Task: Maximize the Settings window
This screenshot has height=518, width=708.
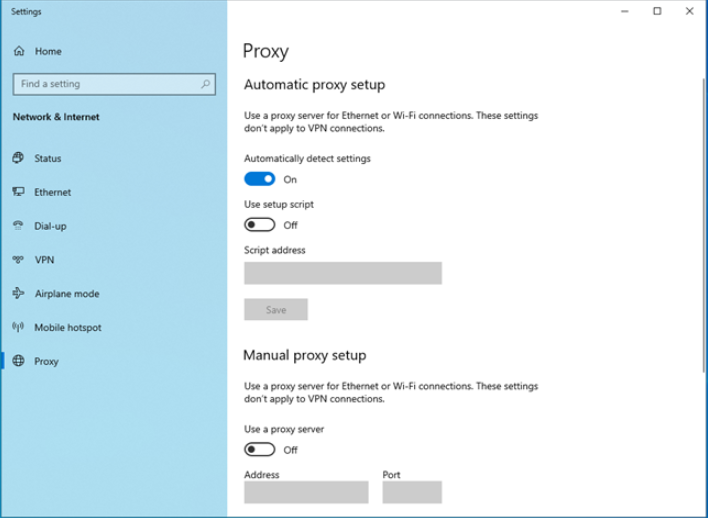Action: (x=657, y=11)
